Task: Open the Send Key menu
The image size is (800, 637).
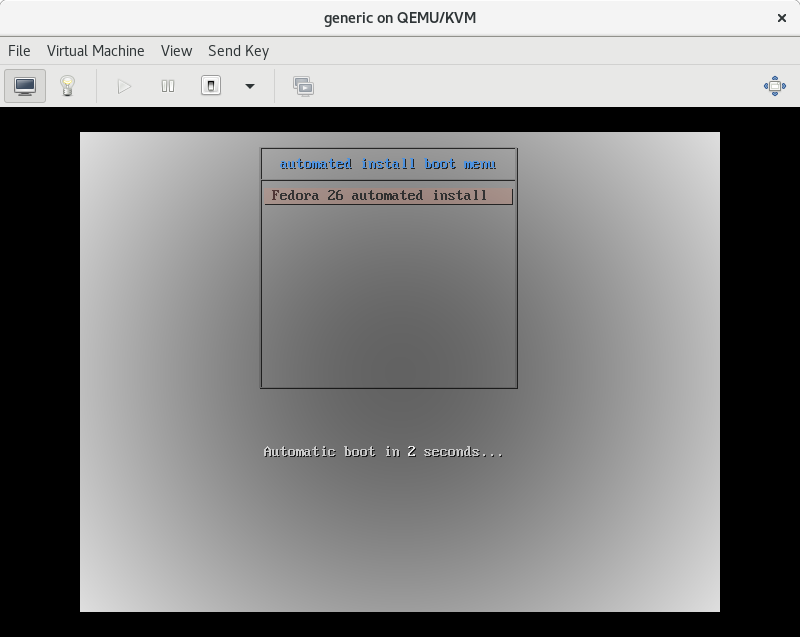Action: [238, 51]
